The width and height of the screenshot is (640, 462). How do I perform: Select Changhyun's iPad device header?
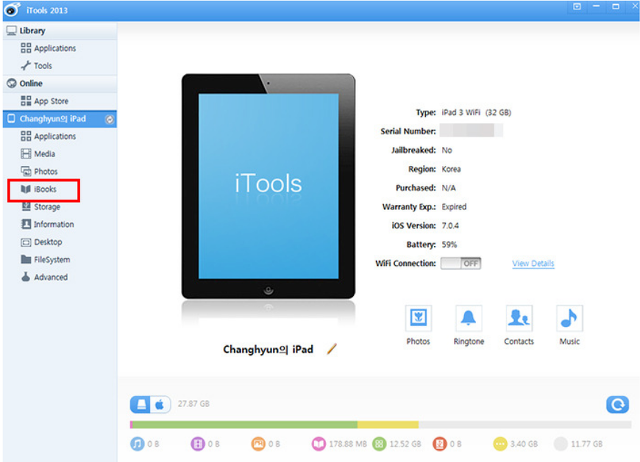click(x=60, y=119)
